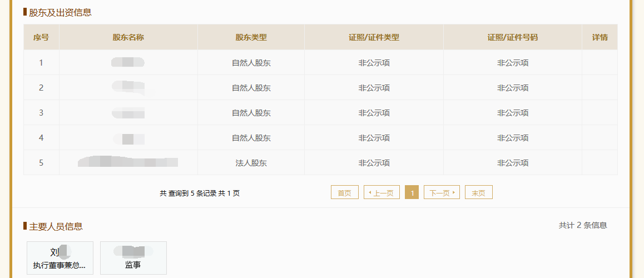Click 股东名称 column header
Image resolution: width=644 pixels, height=278 pixels.
tap(128, 37)
